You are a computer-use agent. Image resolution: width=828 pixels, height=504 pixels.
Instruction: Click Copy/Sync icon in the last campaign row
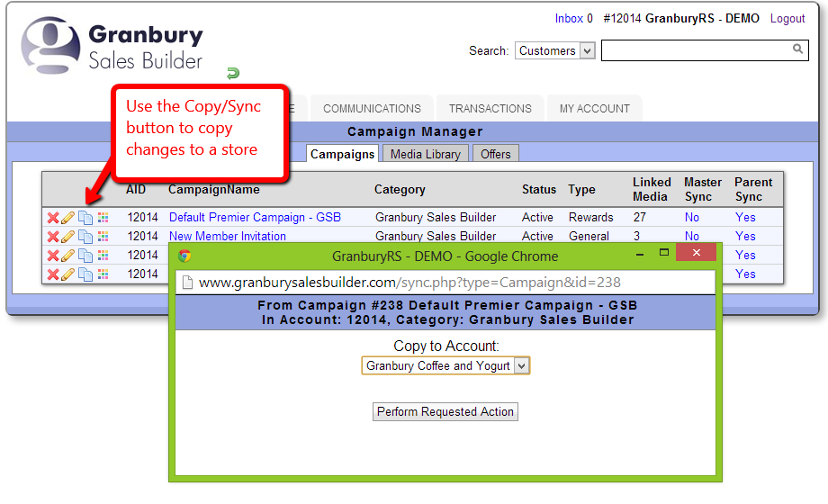(85, 274)
